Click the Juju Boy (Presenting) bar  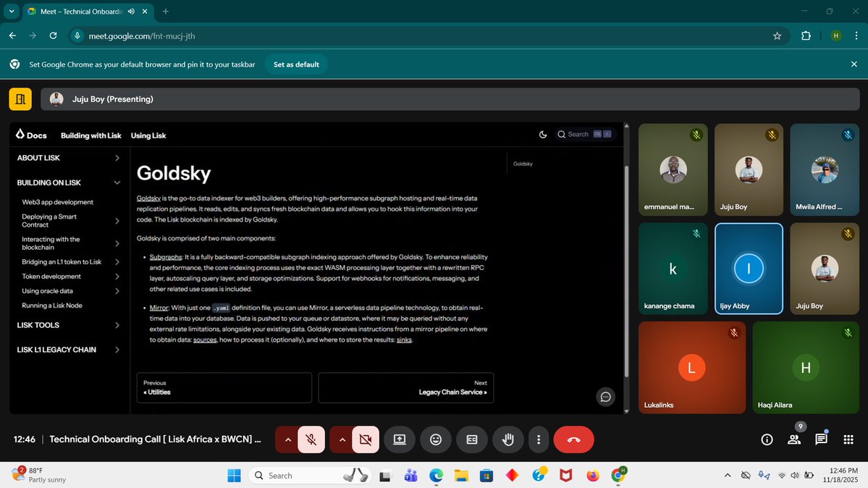click(x=450, y=99)
